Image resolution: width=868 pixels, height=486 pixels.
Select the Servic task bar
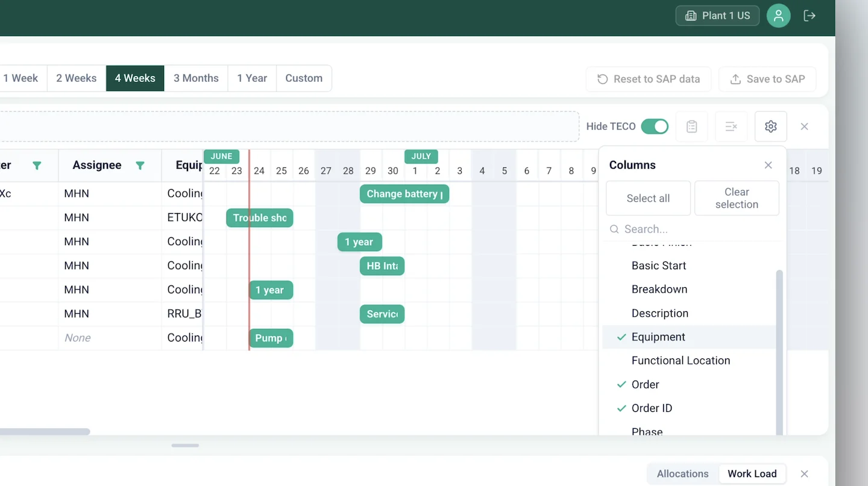(x=382, y=314)
